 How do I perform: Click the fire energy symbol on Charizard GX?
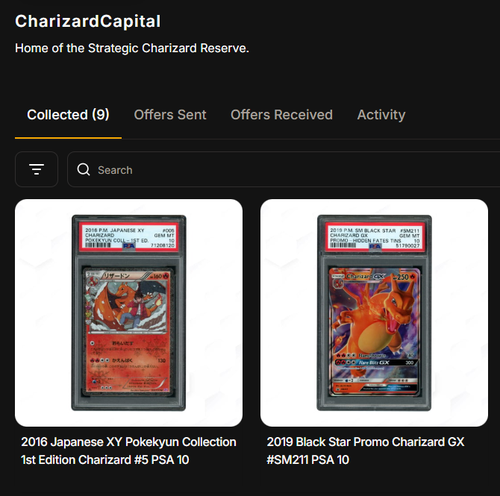[x=413, y=277]
